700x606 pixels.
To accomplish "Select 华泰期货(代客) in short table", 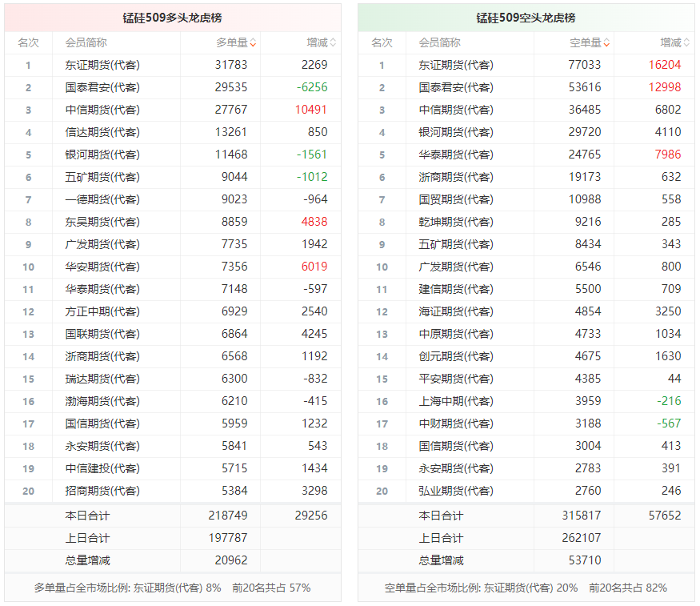I will click(456, 155).
